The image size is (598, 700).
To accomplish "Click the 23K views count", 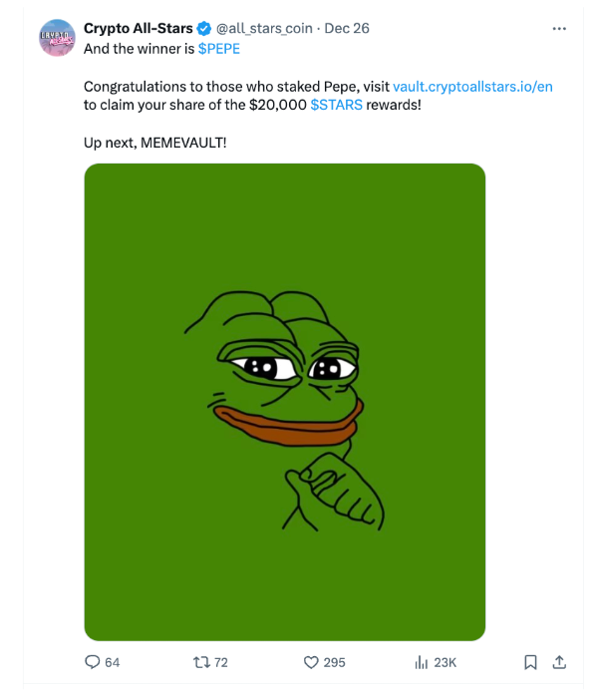I will pyautogui.click(x=445, y=662).
